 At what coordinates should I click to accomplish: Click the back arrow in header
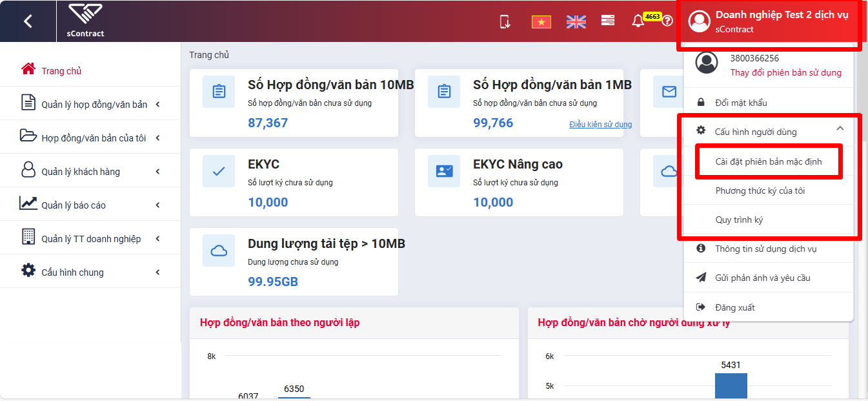click(28, 21)
